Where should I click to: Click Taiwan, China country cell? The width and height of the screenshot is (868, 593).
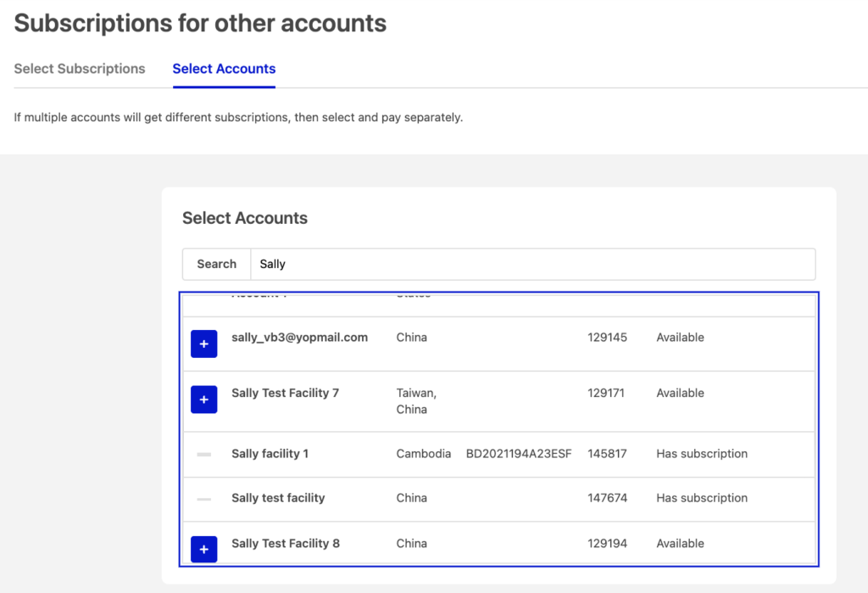[416, 401]
